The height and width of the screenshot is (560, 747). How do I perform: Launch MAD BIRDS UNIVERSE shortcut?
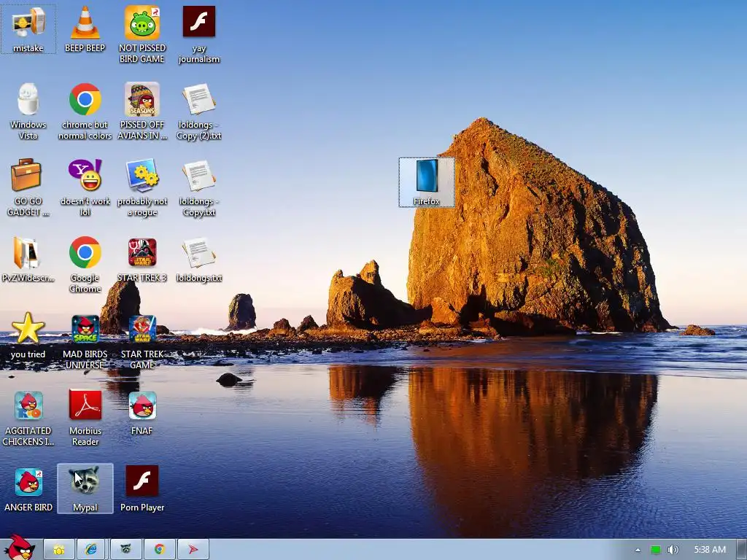pos(85,341)
